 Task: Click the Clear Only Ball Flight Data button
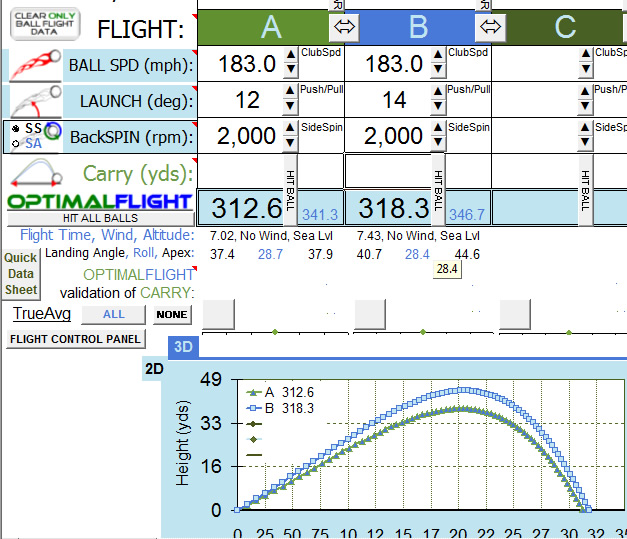[45, 24]
